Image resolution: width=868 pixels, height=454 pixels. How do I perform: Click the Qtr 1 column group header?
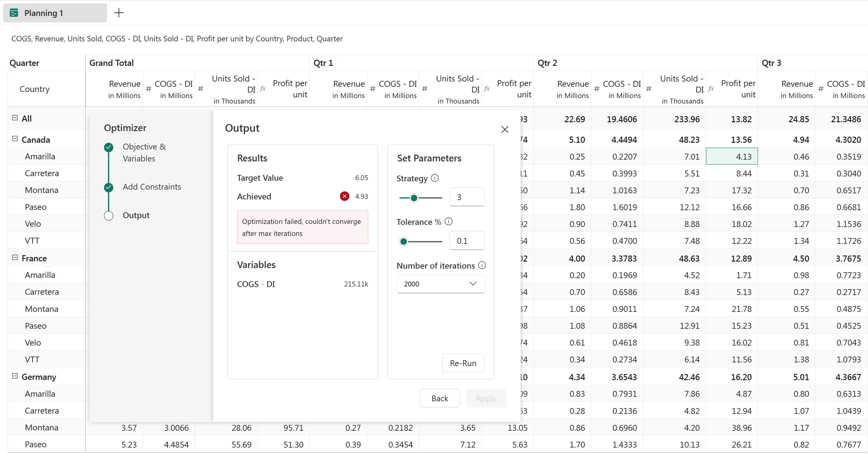[x=323, y=63]
